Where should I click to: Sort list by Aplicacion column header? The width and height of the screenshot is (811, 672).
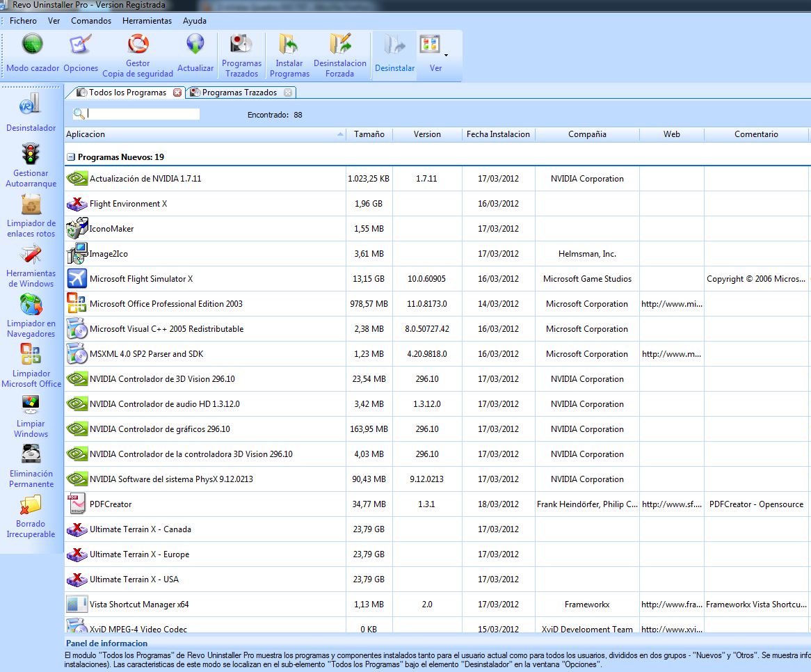(202, 134)
